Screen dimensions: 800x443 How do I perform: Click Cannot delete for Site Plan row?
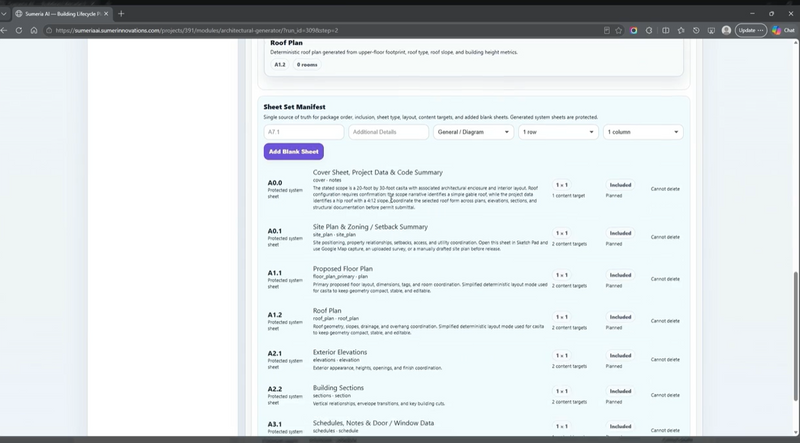click(x=665, y=237)
